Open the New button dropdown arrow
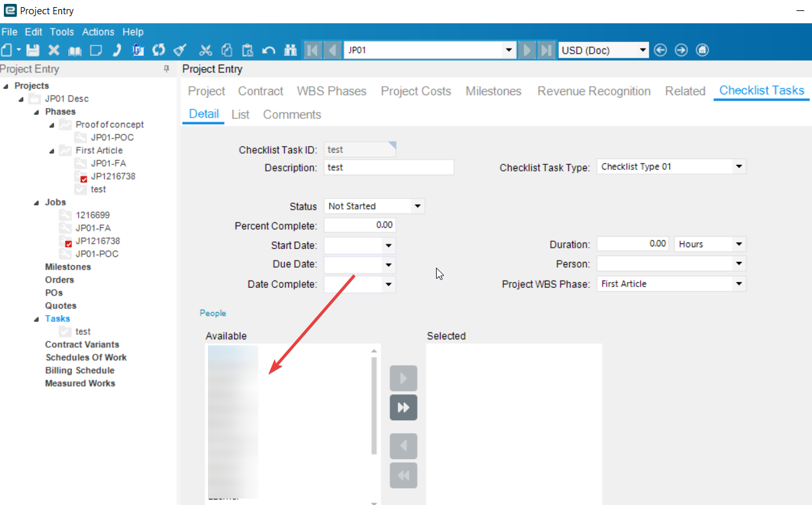This screenshot has width=812, height=505. (x=19, y=50)
